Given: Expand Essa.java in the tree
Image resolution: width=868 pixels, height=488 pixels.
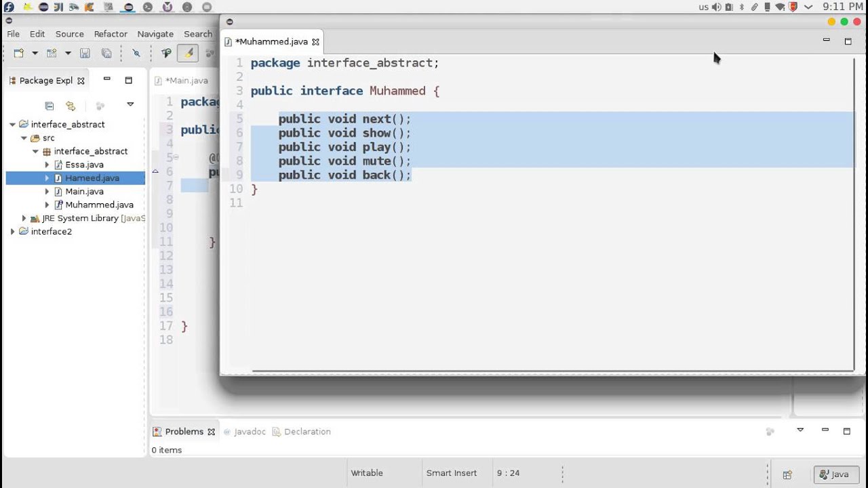Looking at the screenshot, I should point(47,165).
